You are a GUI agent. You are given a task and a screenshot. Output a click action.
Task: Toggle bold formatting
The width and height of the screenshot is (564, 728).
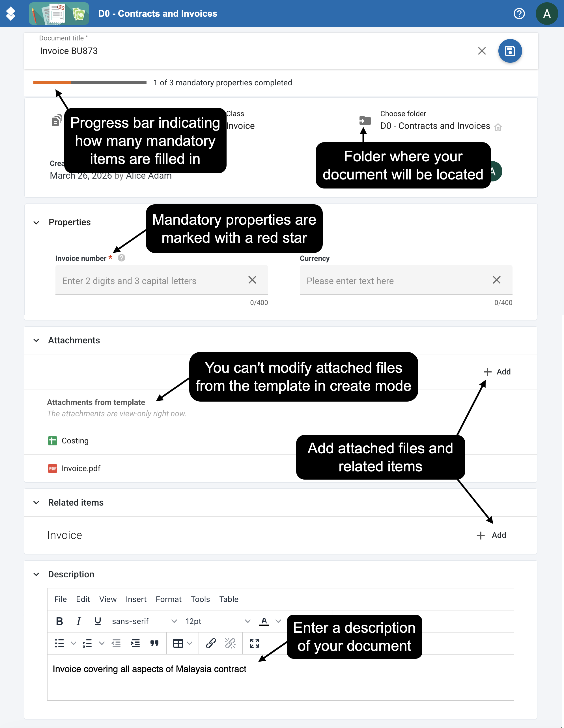[x=60, y=621]
